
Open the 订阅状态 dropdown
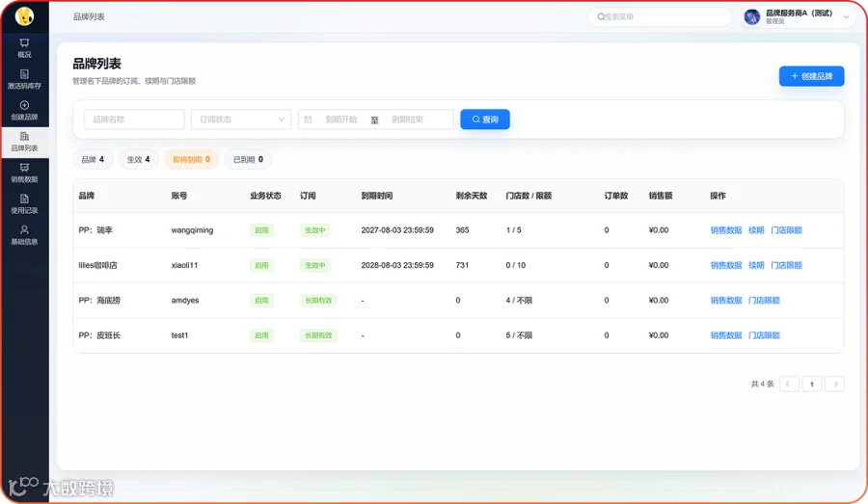point(241,119)
